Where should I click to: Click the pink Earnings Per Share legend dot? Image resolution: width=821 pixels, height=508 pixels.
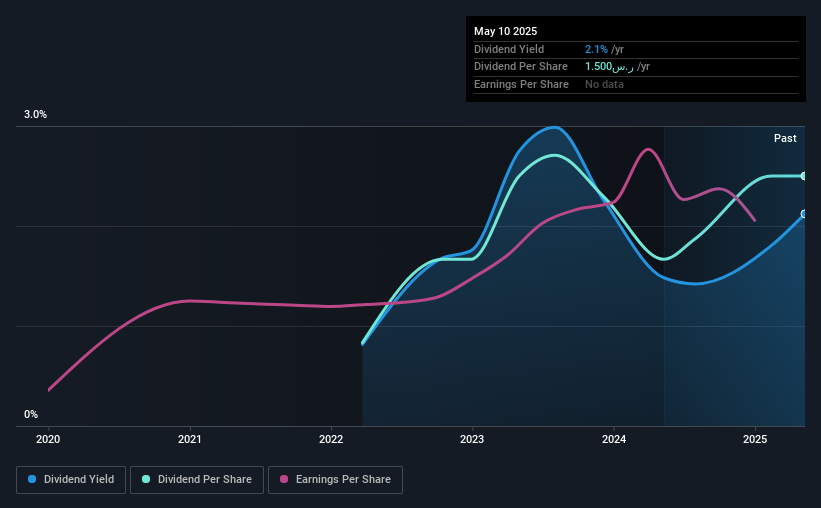284,479
